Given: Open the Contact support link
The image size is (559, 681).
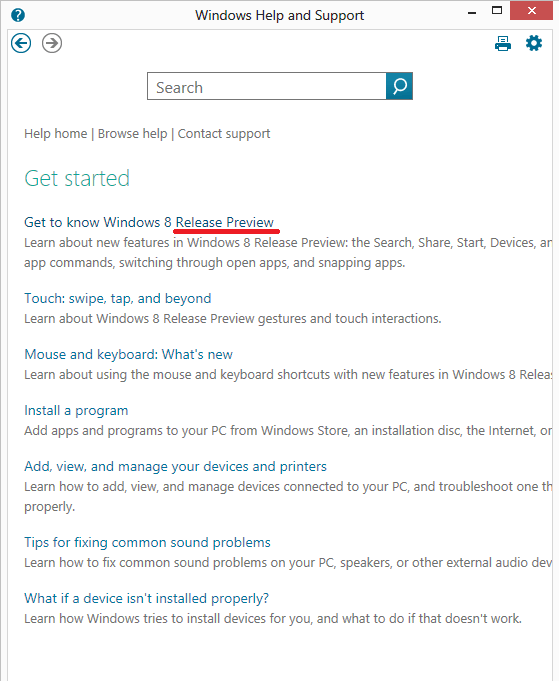Looking at the screenshot, I should (x=224, y=134).
